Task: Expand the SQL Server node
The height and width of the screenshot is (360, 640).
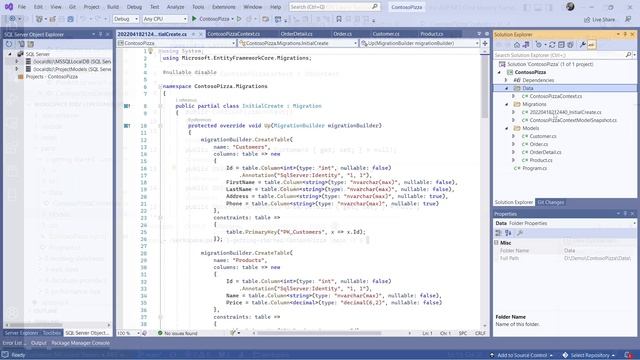Action: [x=10, y=54]
